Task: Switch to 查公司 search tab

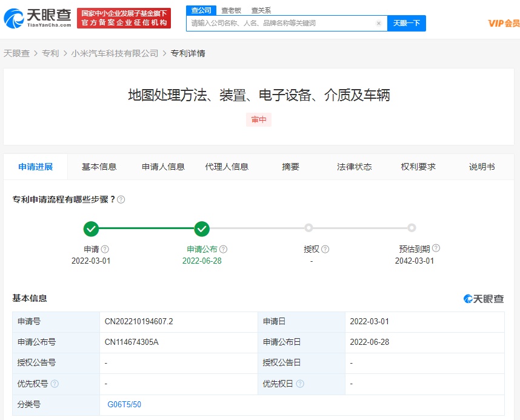Action: coord(201,10)
